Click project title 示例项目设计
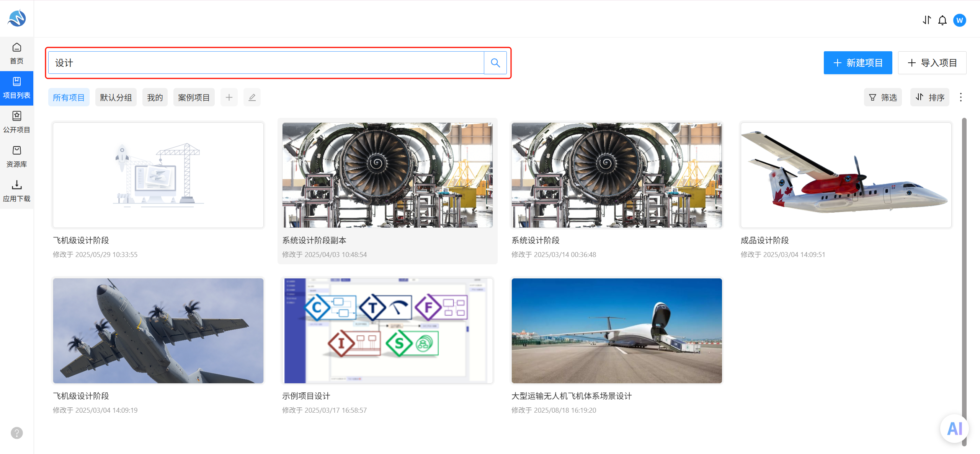 pos(306,396)
